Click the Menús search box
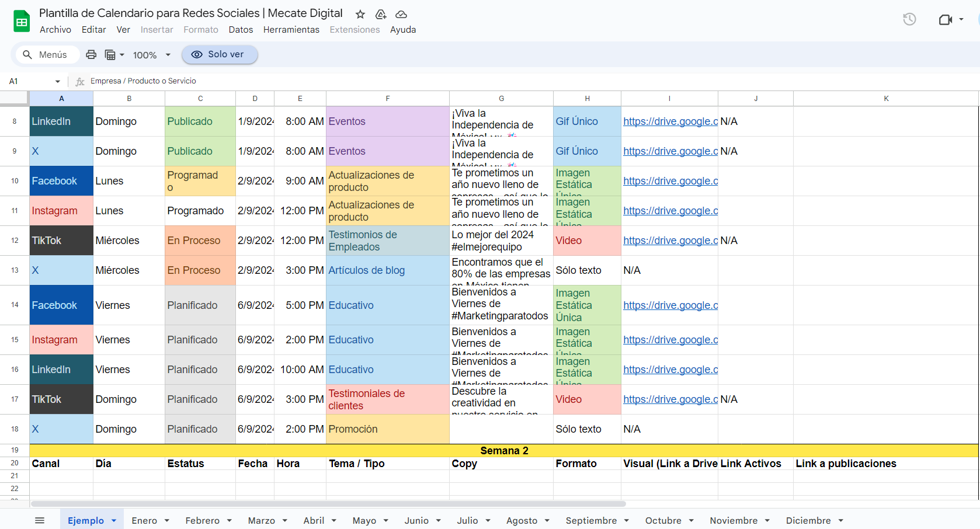Screen dimensions: 980x529 click(47, 55)
